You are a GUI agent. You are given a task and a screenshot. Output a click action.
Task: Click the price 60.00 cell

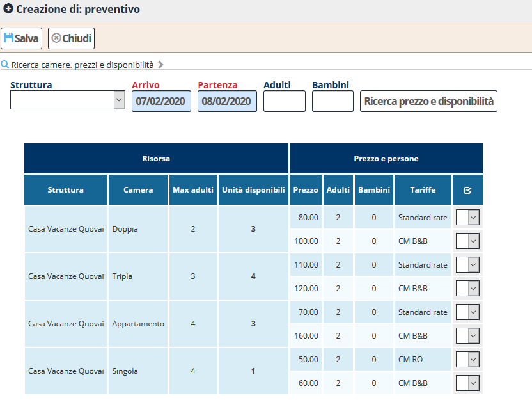(x=306, y=383)
